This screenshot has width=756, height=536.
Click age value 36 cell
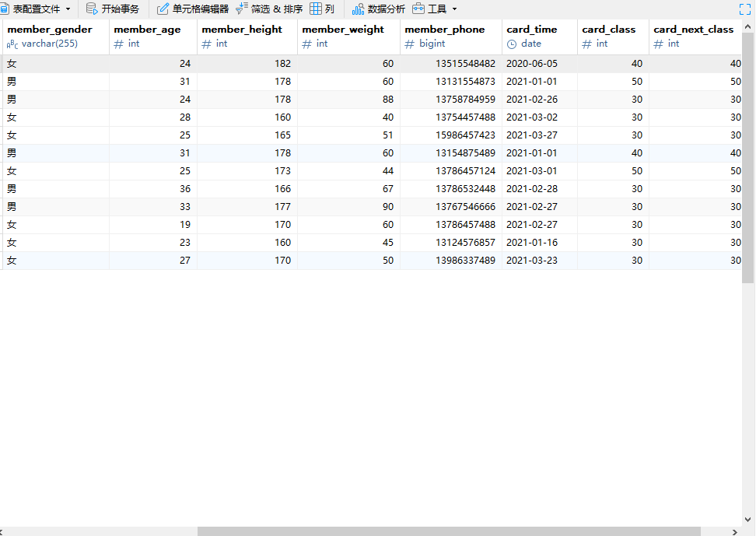[x=153, y=188]
